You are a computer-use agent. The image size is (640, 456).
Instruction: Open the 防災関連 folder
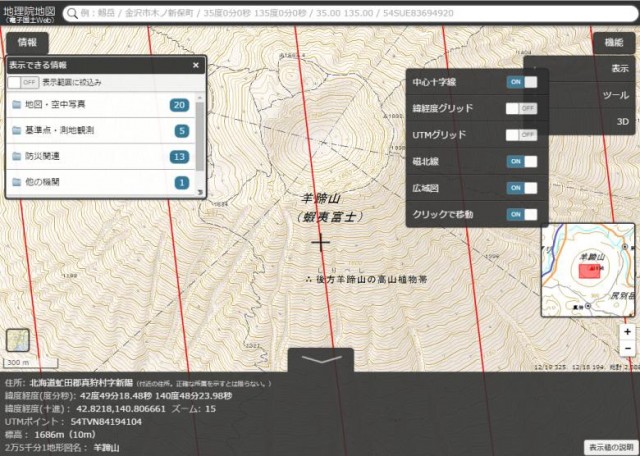[x=101, y=156]
